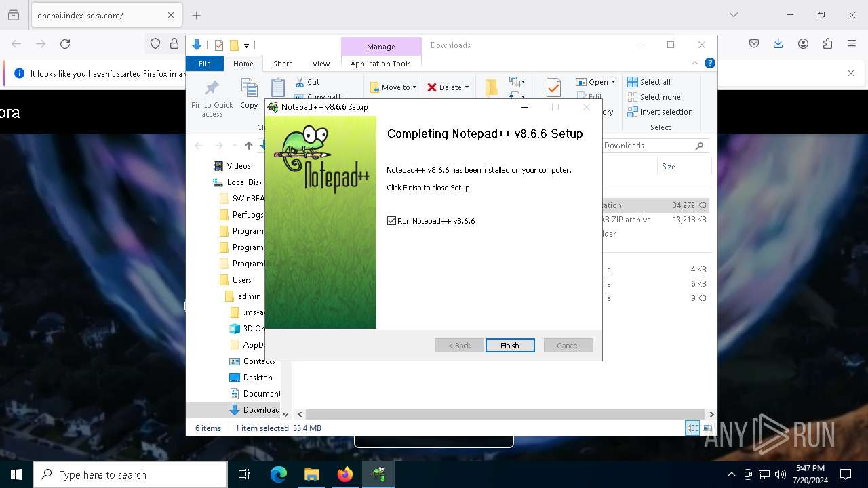Open the Windows Start menu
The image size is (868, 488).
(x=16, y=474)
